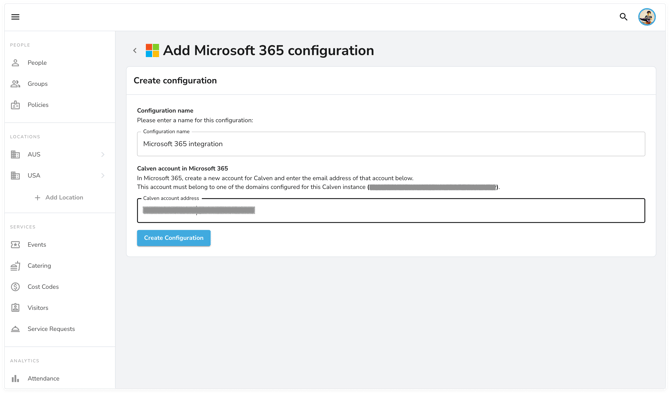Click the 'Calven account in Microsoft 365' label
670x394 pixels.
(182, 168)
